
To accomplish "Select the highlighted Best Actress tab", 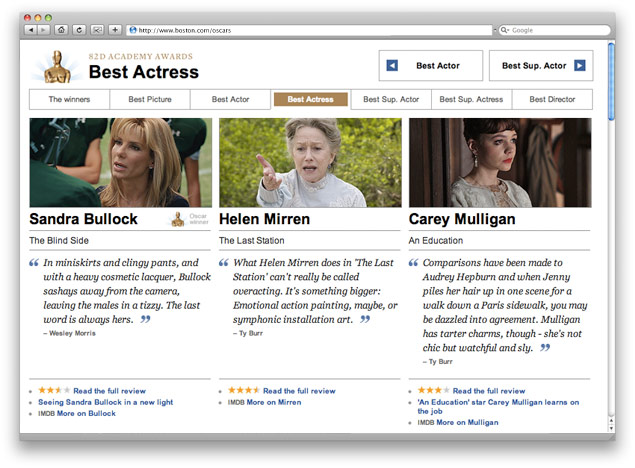I will tap(311, 99).
